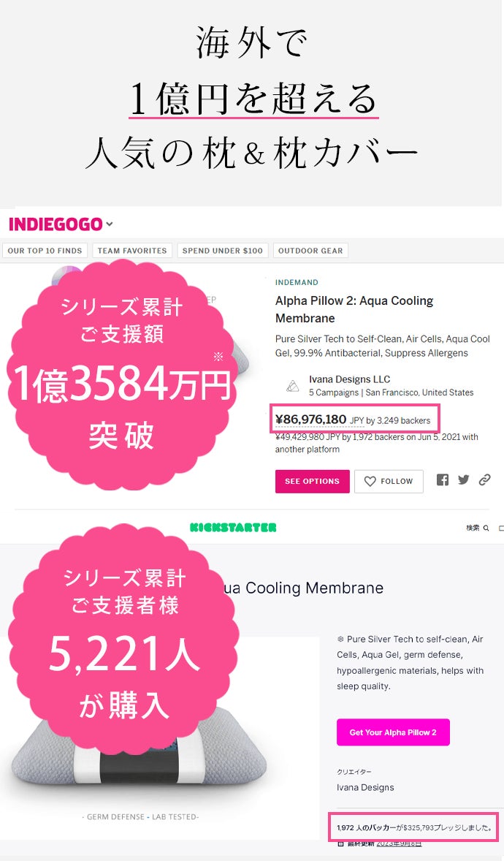Click the Kickstarter logo
The height and width of the screenshot is (861, 504).
tap(233, 527)
